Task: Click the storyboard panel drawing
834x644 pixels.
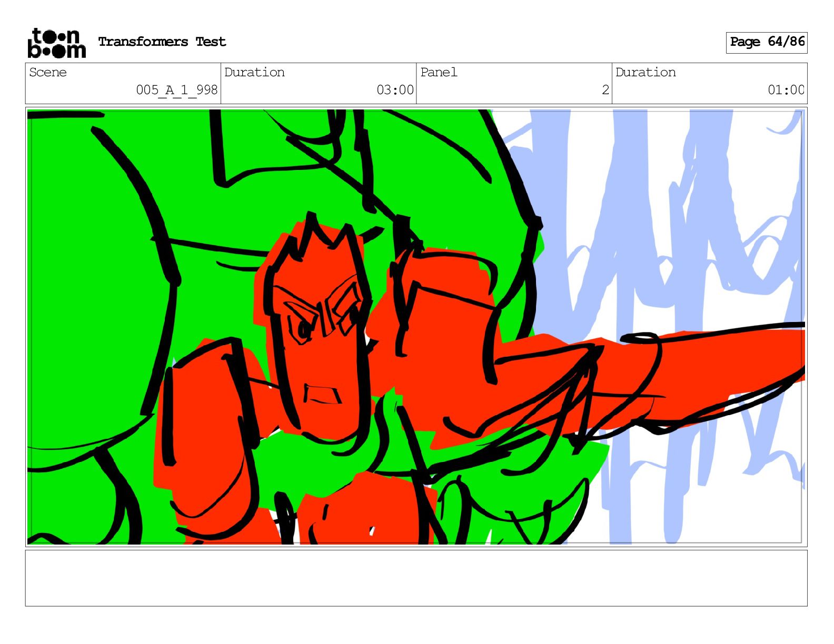Action: [416, 327]
